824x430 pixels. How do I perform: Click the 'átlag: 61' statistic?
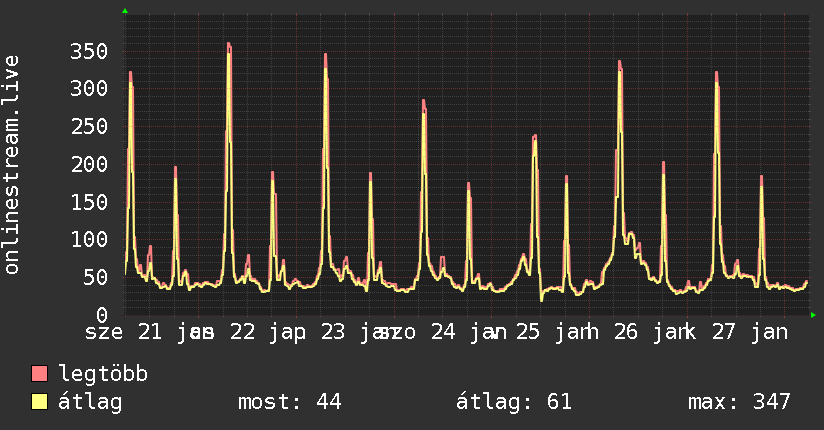click(x=513, y=402)
